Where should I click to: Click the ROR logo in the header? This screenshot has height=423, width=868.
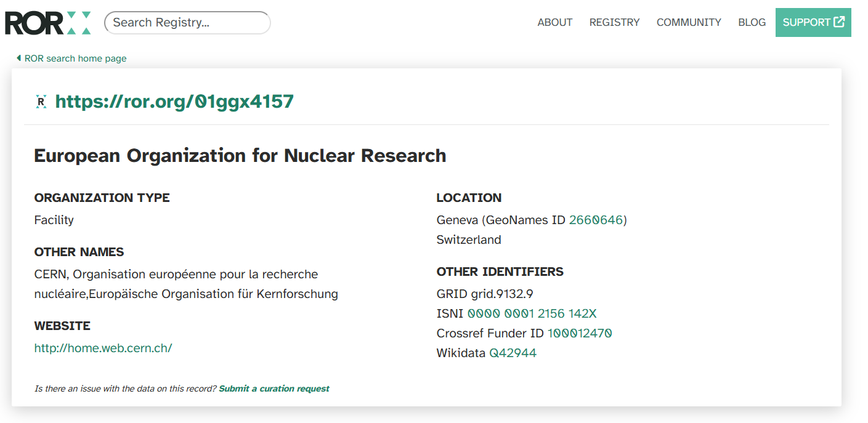48,23
